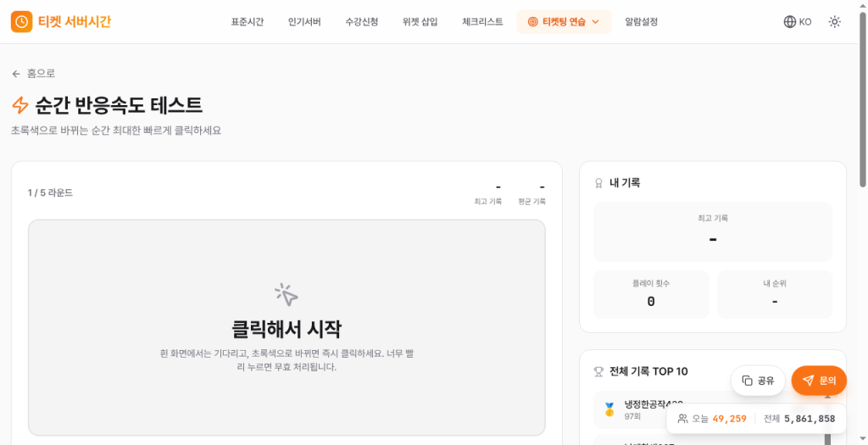This screenshot has width=868, height=445.
Task: Click the chevron next to 티켓팅 연습
Action: (596, 22)
